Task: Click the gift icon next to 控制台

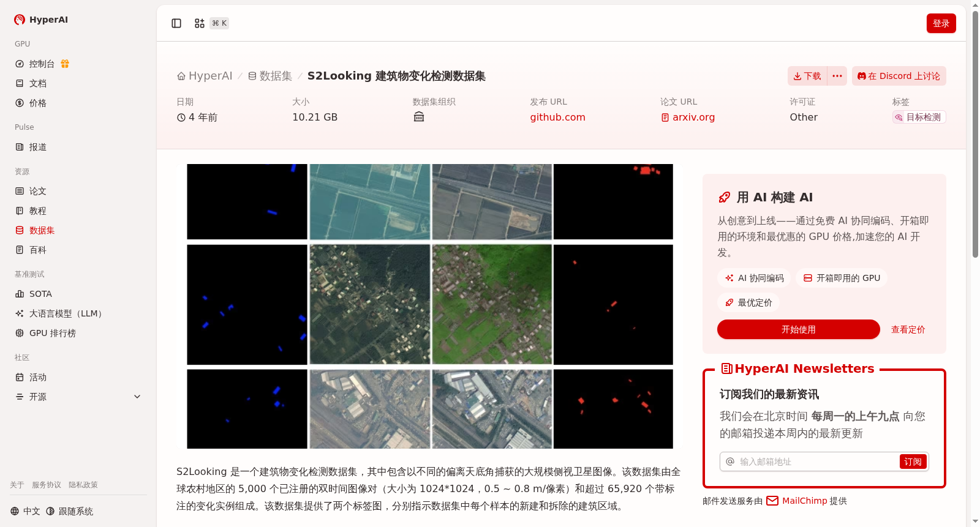Action: tap(65, 64)
